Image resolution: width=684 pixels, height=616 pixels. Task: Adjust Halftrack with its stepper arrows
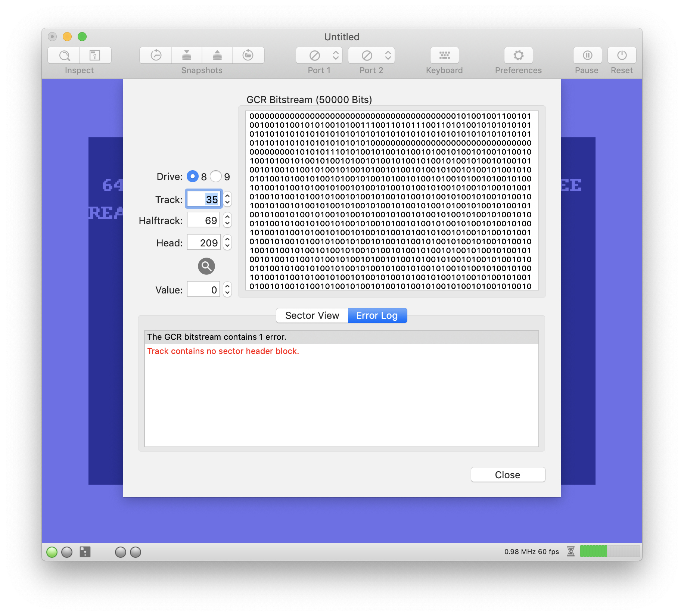point(227,220)
